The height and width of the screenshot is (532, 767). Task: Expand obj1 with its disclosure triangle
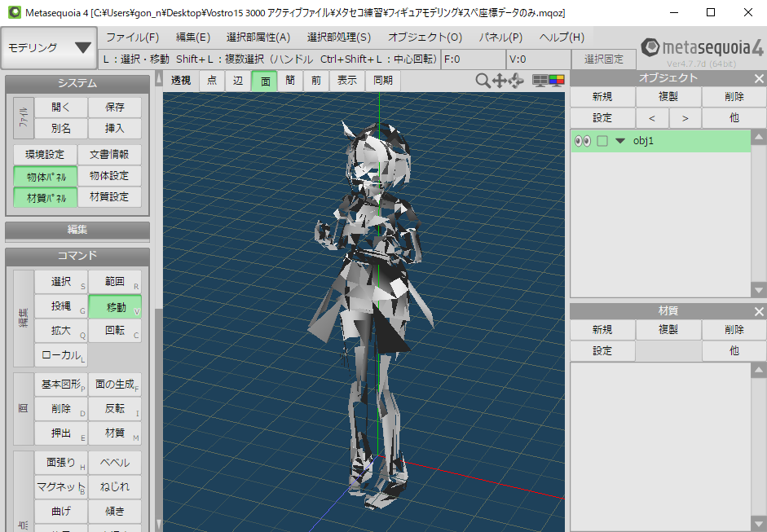[620, 140]
